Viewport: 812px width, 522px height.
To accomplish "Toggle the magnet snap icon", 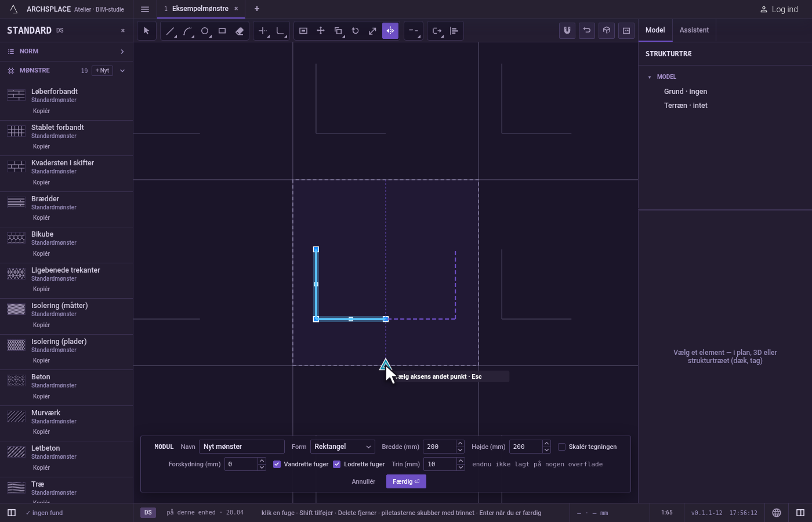I will click(567, 31).
